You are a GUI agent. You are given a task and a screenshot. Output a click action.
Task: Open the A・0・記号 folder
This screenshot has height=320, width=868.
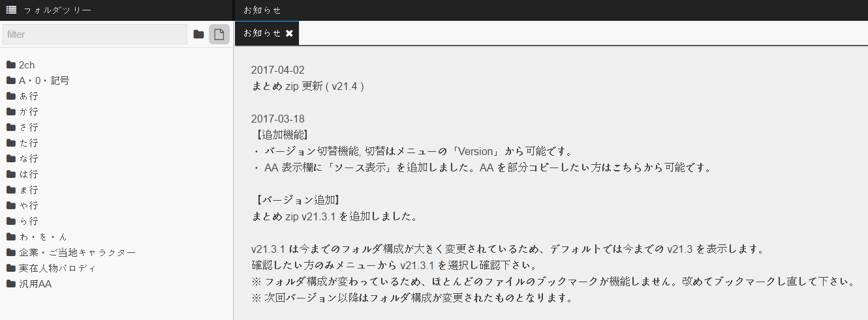(44, 80)
